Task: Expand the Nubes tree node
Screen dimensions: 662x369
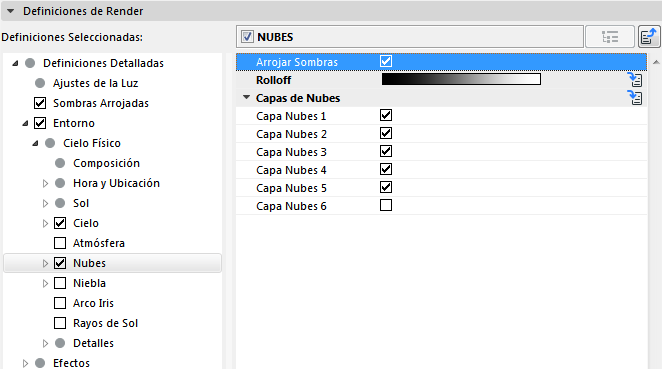Action: click(x=45, y=263)
